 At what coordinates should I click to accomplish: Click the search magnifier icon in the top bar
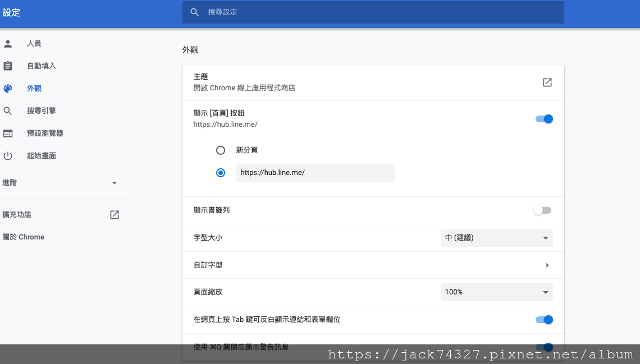coord(195,12)
